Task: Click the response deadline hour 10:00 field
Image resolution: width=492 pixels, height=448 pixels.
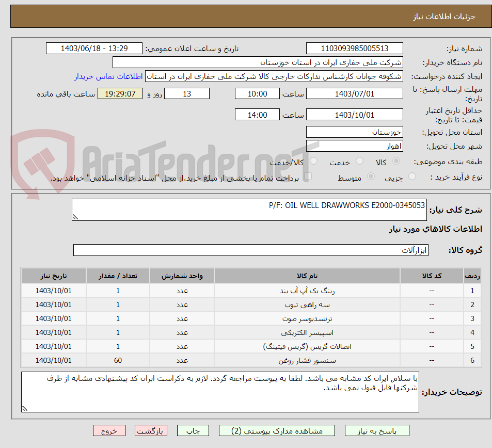Action: coord(257,93)
